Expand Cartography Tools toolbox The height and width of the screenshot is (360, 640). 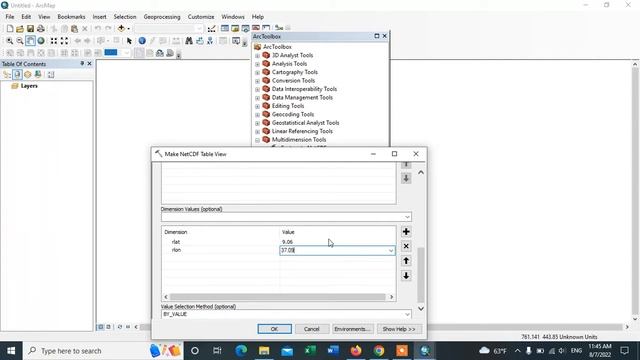pyautogui.click(x=257, y=72)
